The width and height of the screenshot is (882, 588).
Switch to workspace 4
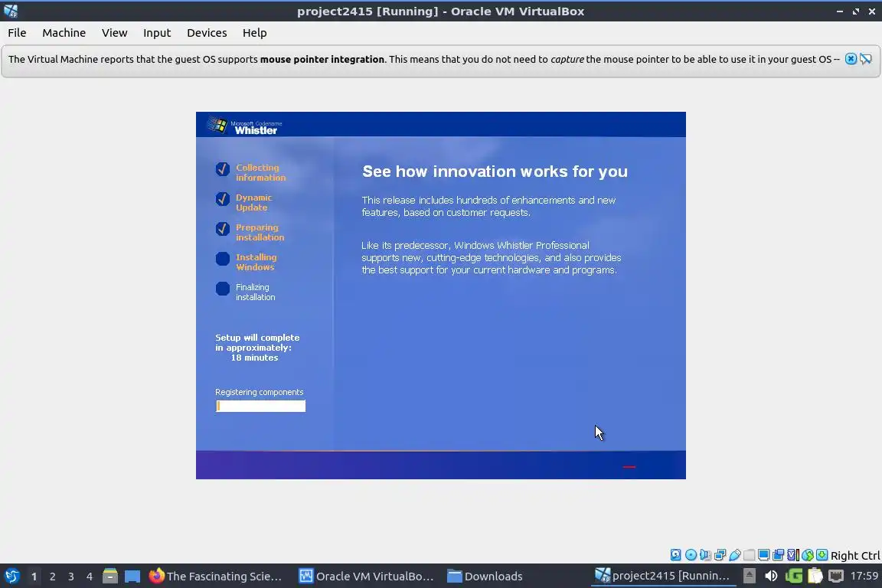[x=90, y=577]
